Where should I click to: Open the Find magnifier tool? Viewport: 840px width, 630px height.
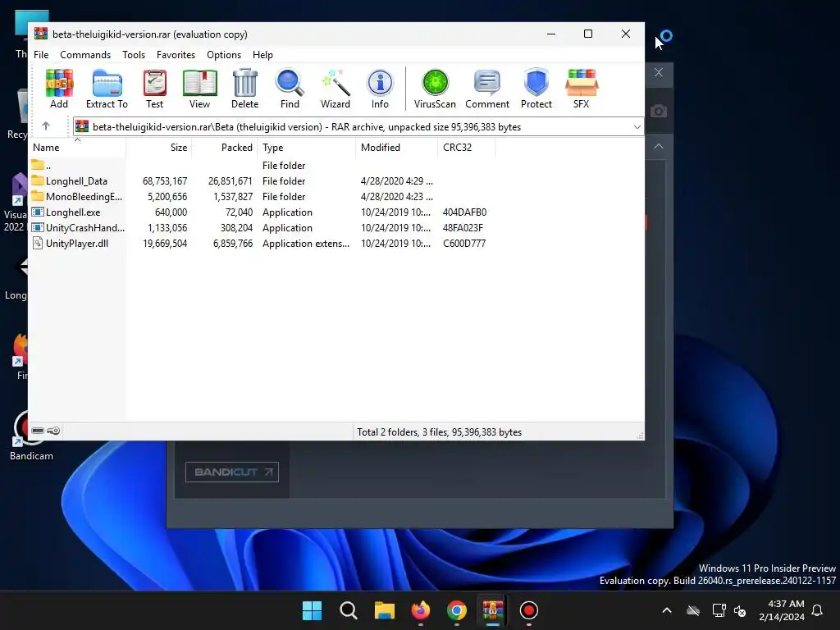(290, 89)
